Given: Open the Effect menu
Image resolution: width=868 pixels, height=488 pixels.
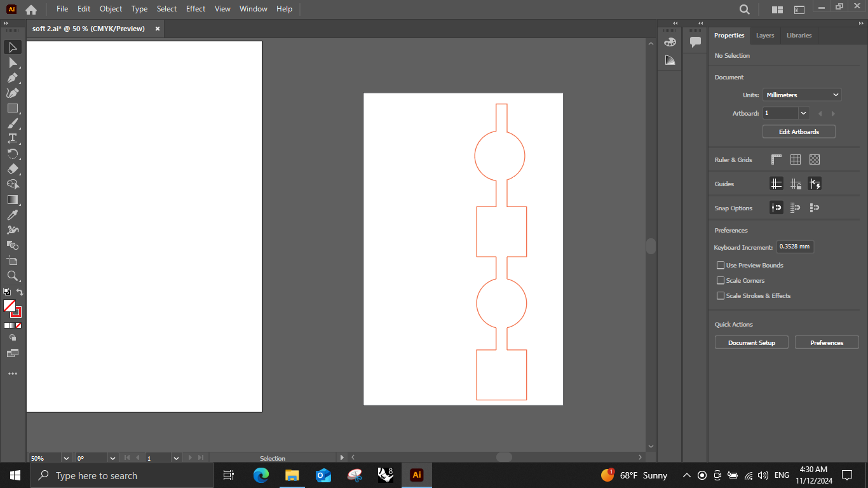Looking at the screenshot, I should 196,9.
